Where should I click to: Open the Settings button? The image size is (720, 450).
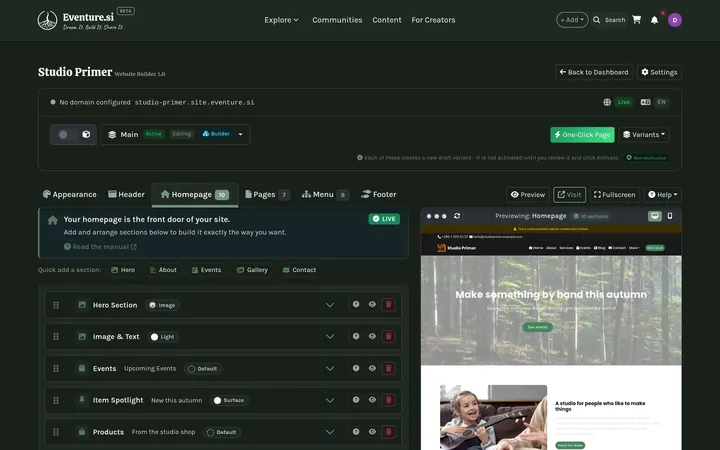(x=659, y=72)
